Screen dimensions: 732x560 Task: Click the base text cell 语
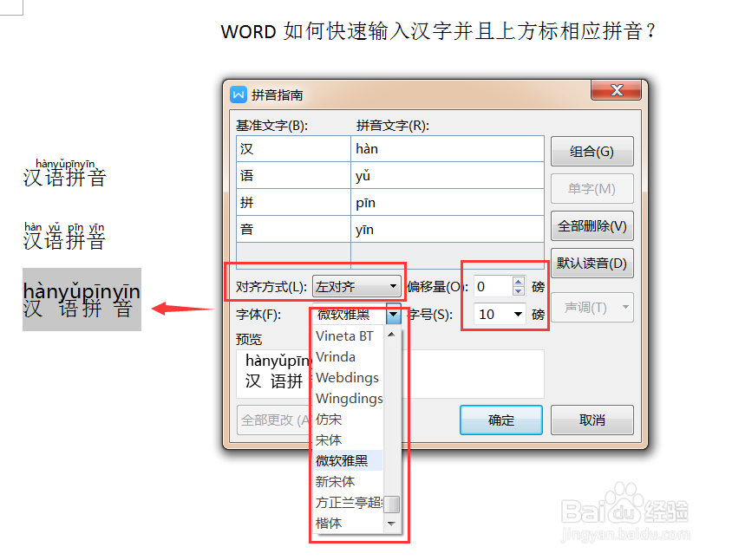click(294, 175)
